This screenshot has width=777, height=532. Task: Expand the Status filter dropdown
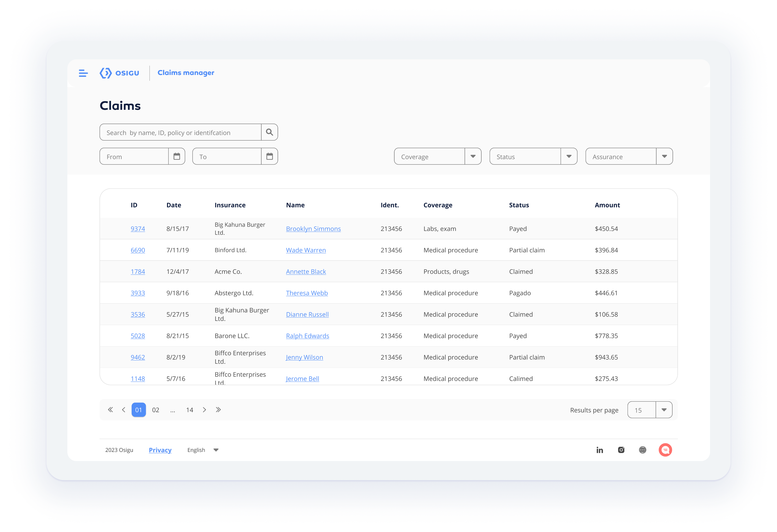coord(569,157)
